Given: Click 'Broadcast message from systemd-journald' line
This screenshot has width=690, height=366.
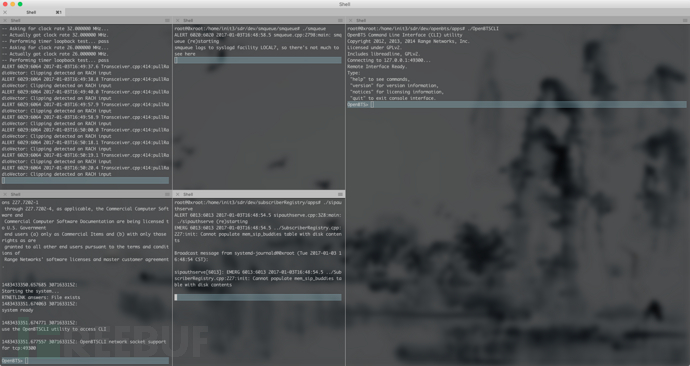Looking at the screenshot, I should click(x=258, y=256).
